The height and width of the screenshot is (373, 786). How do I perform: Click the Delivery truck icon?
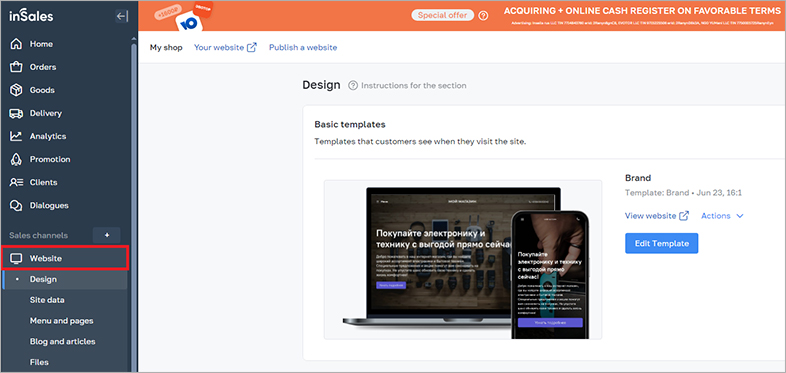click(x=17, y=113)
